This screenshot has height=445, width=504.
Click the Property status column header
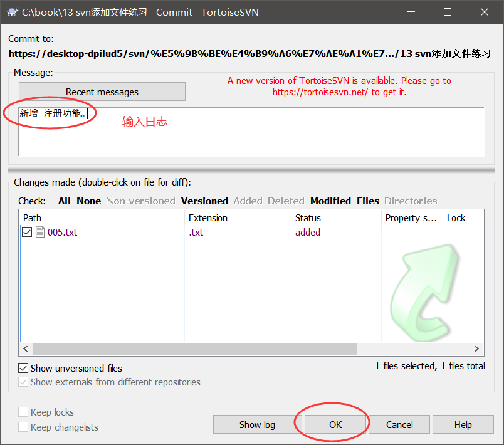(x=412, y=218)
